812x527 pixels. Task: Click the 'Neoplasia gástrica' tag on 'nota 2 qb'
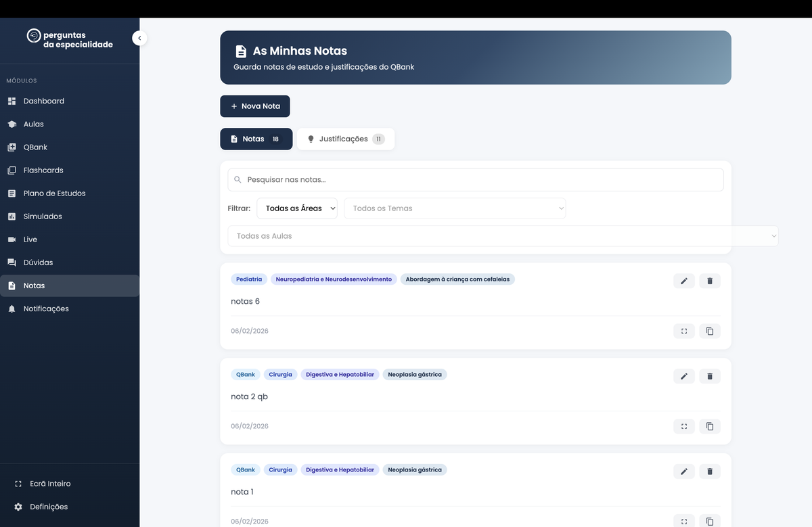[x=414, y=375]
